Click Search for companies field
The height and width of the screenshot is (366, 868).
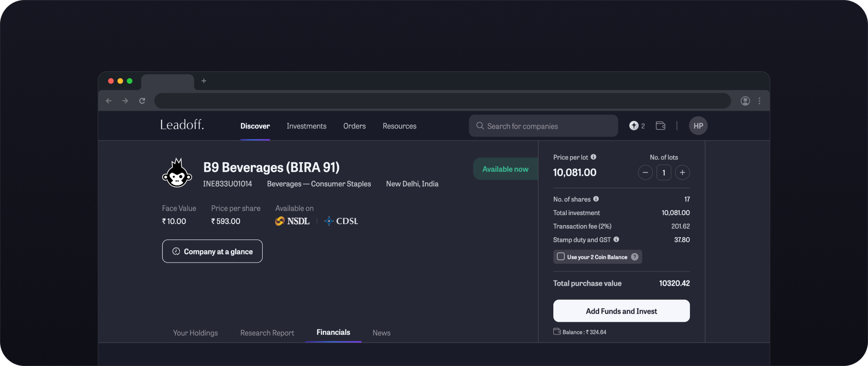click(543, 126)
